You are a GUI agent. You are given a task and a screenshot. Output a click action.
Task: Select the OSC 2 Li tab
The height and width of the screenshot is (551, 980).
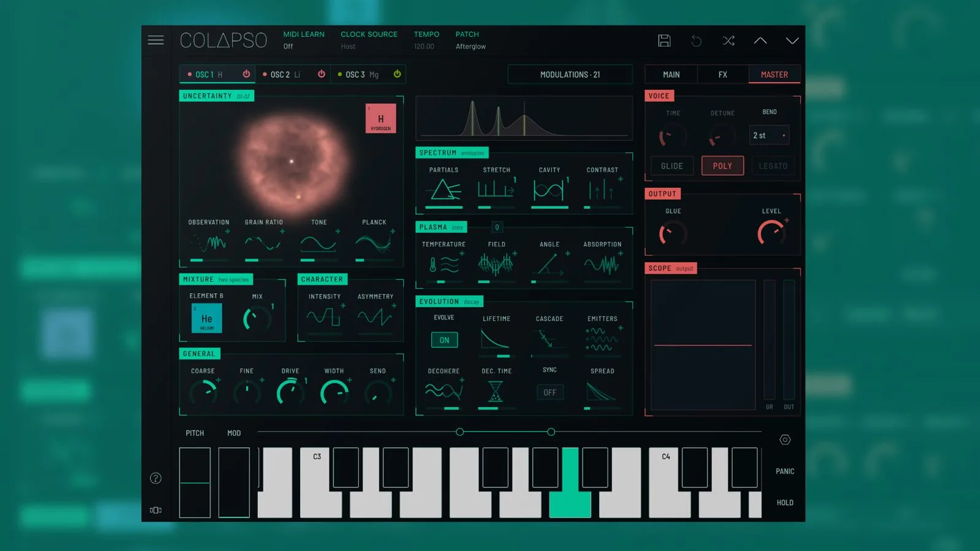coord(293,74)
